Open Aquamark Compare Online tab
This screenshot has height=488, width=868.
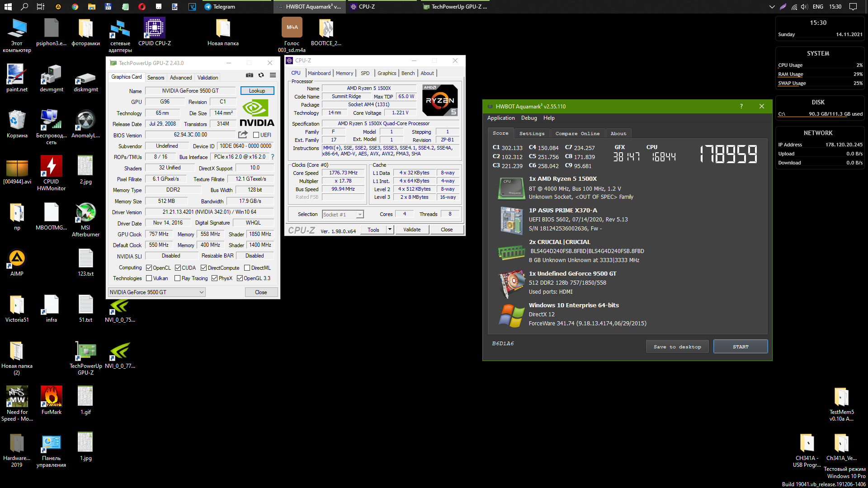[x=577, y=133]
